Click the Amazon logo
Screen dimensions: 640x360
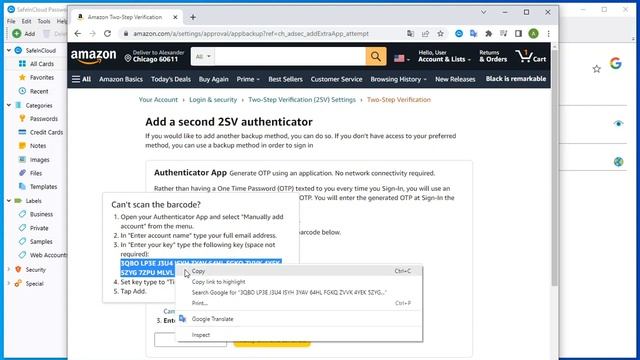pos(93,56)
